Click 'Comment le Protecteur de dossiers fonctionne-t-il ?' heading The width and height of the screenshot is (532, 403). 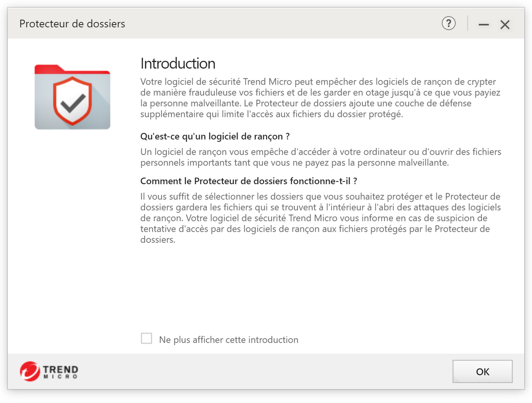tap(249, 181)
